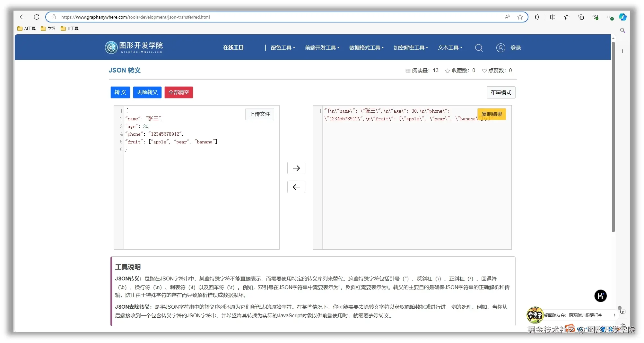The width and height of the screenshot is (644, 343).
Task: Toggle the favorite star in the address bar
Action: [520, 17]
